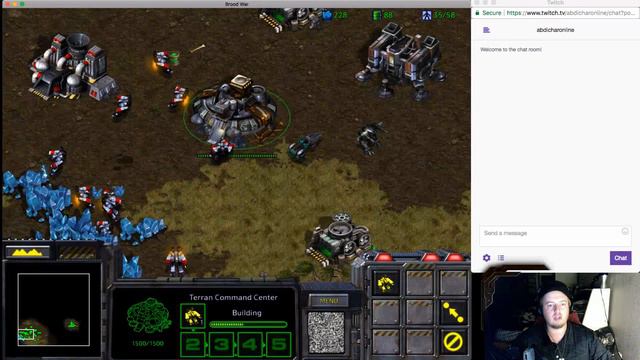Open the game MENU button
The image size is (640, 360).
pyautogui.click(x=329, y=301)
